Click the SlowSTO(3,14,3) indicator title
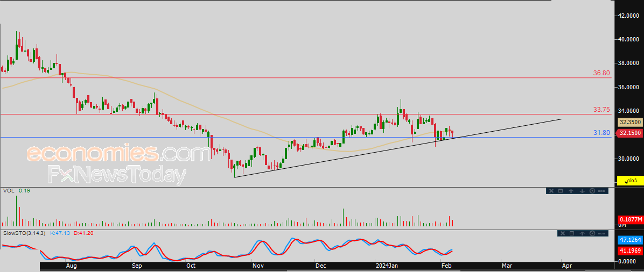The image size is (644, 272). (25, 233)
